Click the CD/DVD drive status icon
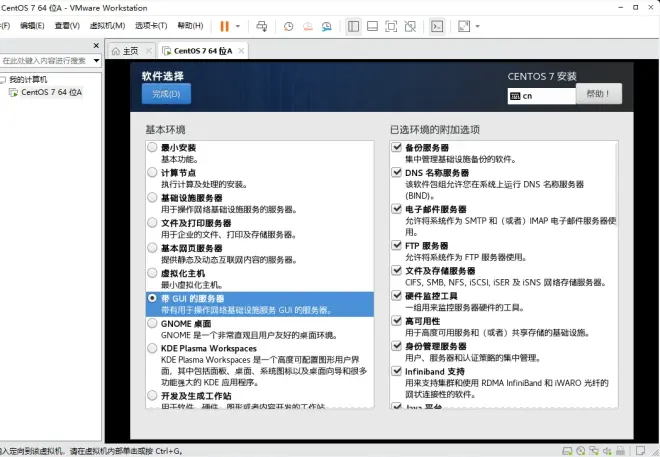The height and width of the screenshot is (457, 660). pos(581,451)
